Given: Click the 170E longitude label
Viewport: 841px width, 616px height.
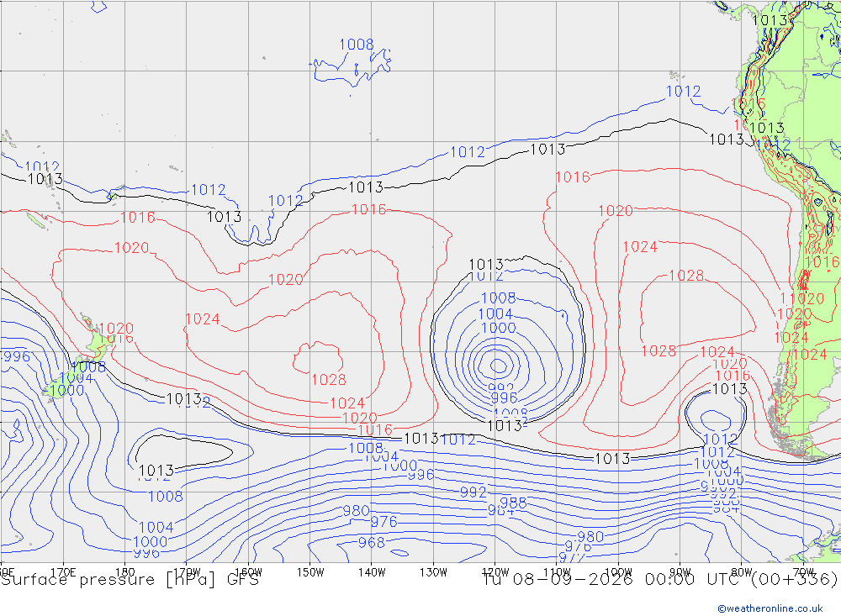Looking at the screenshot, I should tap(63, 572).
